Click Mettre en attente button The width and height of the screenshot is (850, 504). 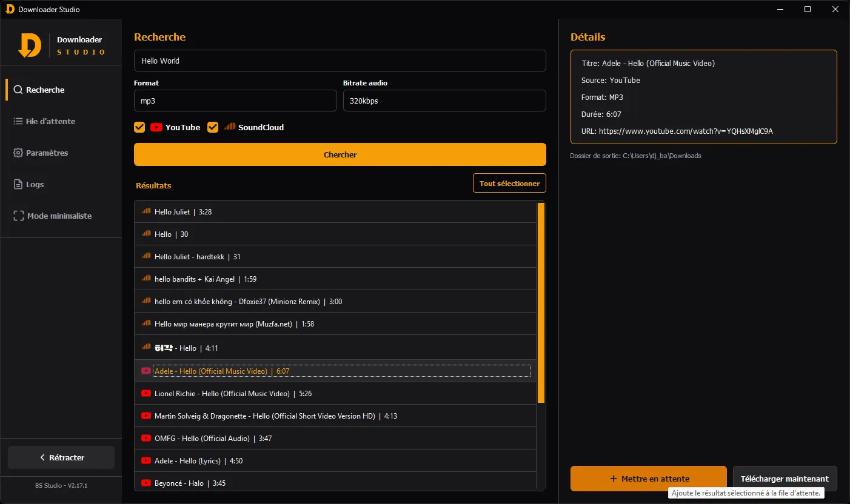click(649, 479)
